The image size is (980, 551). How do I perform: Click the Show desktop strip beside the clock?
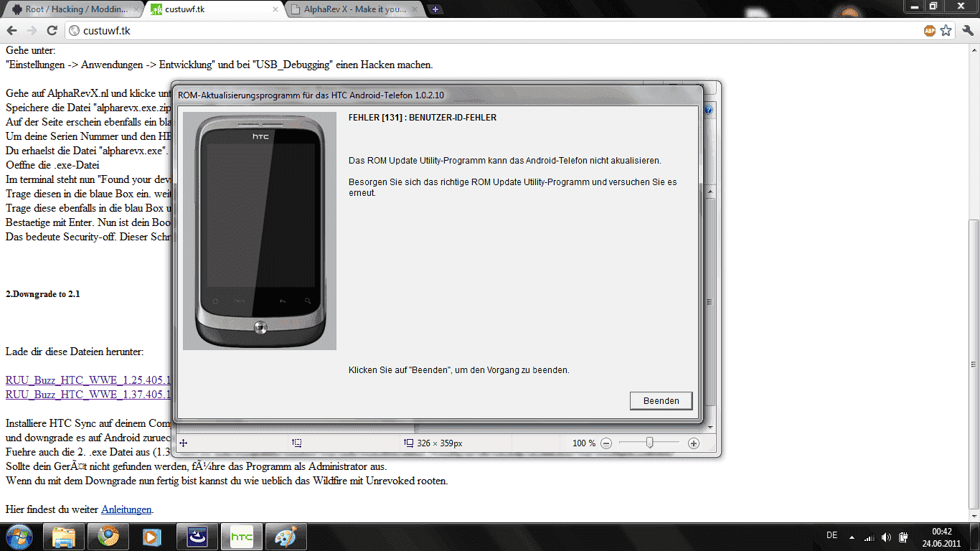click(x=975, y=537)
